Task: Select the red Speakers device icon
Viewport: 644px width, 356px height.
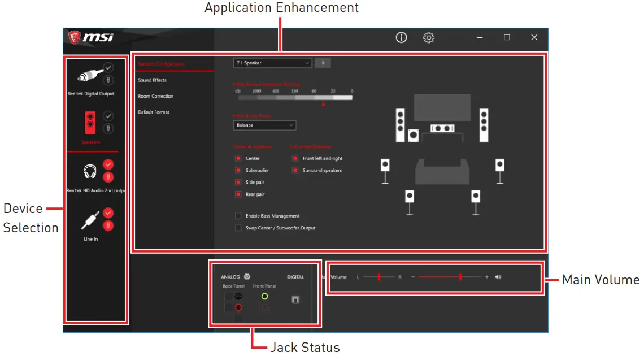Action: (x=90, y=123)
